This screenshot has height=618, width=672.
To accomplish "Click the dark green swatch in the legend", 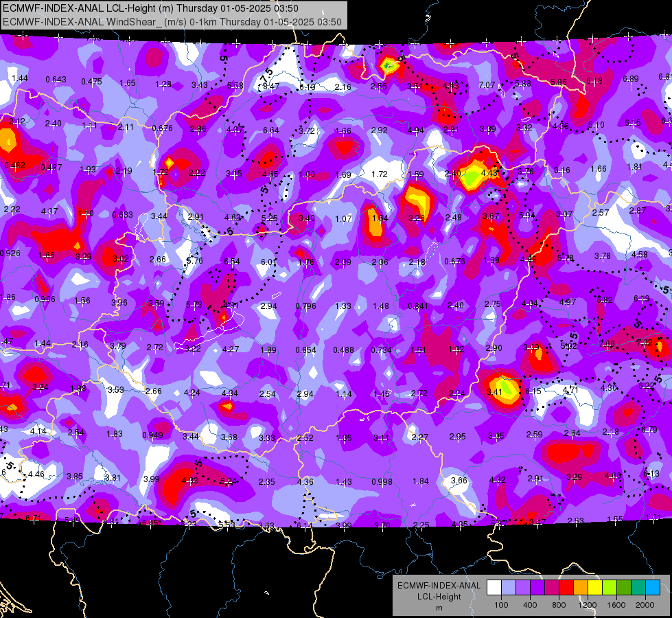I will point(624,588).
